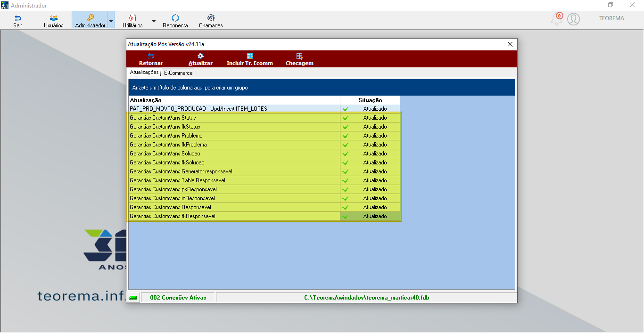Select row Garantias CustomVans Responsavel
This screenshot has width=644, height=333.
click(264, 207)
